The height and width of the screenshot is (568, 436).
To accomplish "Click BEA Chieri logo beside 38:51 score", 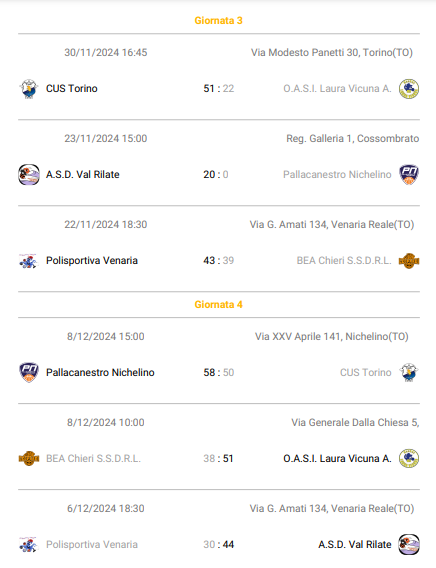I will pos(29,459).
